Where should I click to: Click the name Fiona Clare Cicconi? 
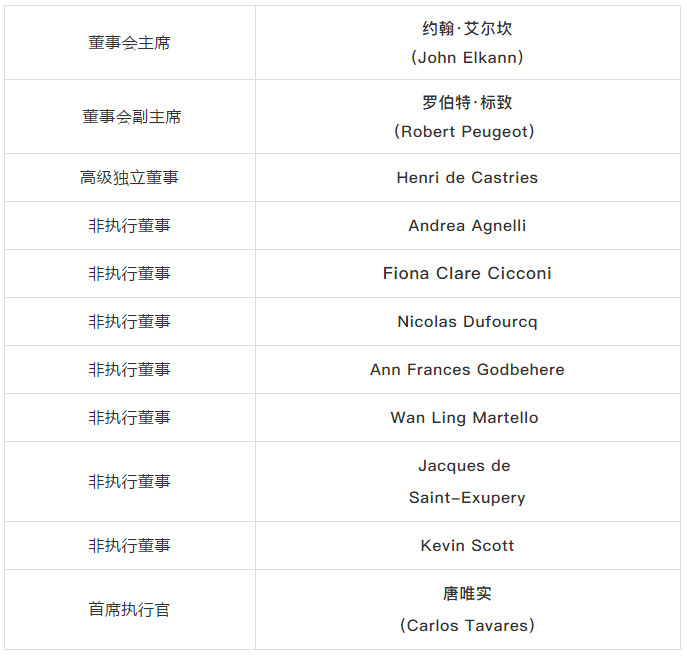467,274
